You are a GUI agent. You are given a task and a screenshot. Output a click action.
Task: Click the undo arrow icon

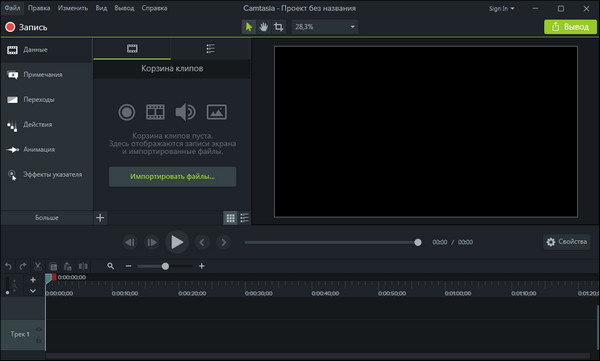[8, 266]
